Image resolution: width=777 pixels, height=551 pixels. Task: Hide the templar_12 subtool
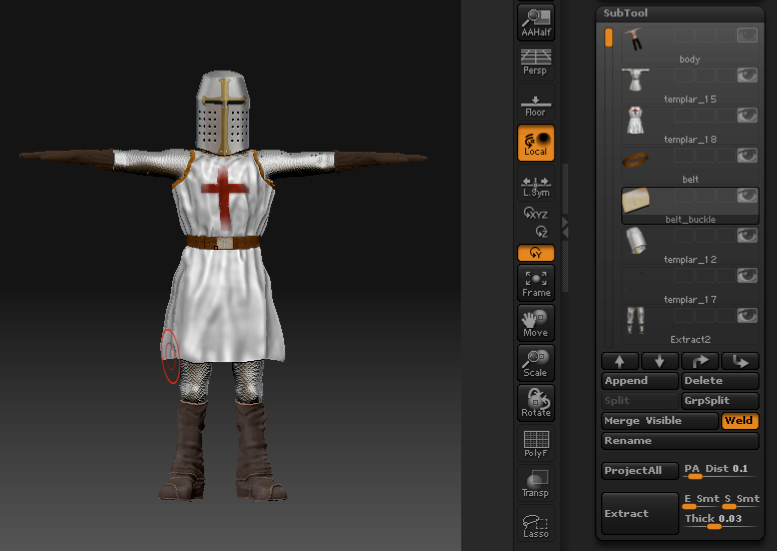click(747, 235)
